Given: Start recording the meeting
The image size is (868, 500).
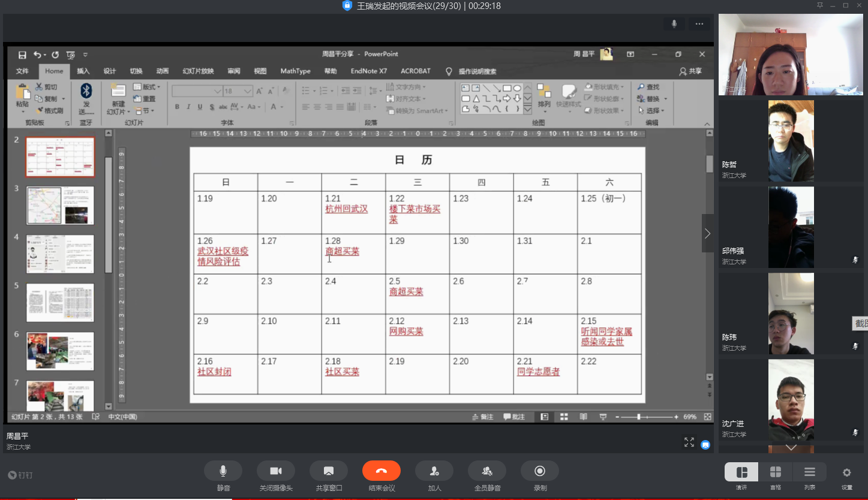Looking at the screenshot, I should [x=539, y=471].
